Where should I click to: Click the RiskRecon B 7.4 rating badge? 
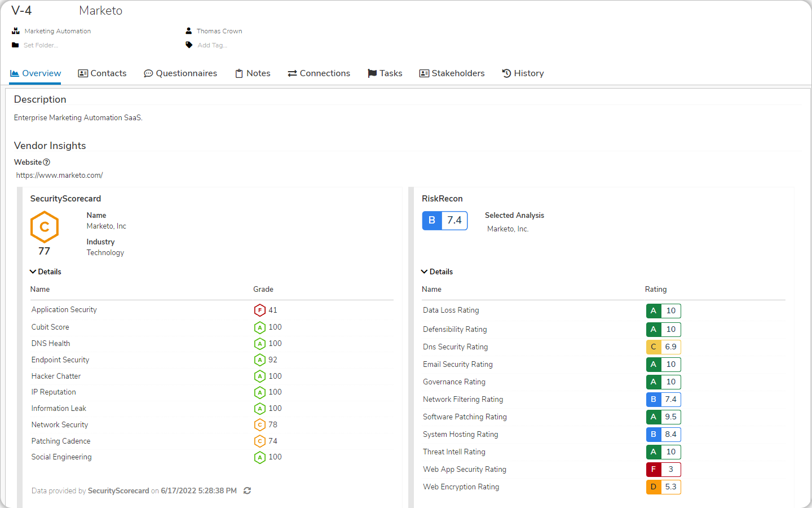click(445, 220)
